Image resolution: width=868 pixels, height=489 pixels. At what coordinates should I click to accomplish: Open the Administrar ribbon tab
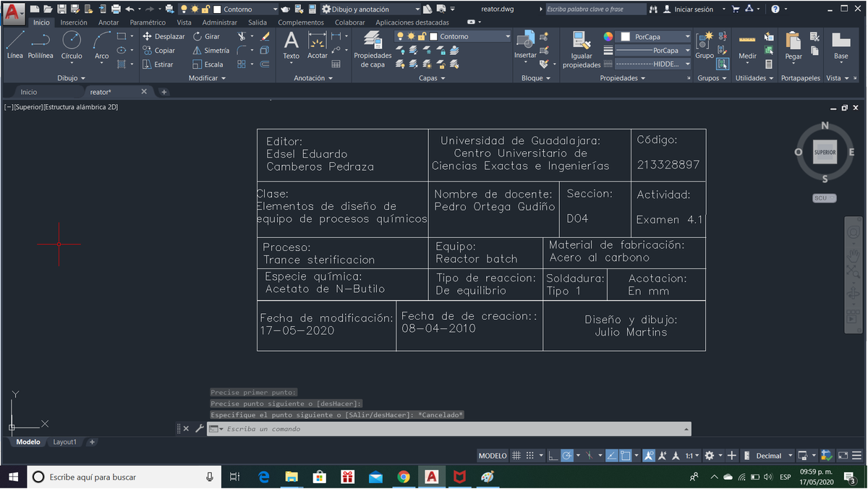tap(219, 22)
